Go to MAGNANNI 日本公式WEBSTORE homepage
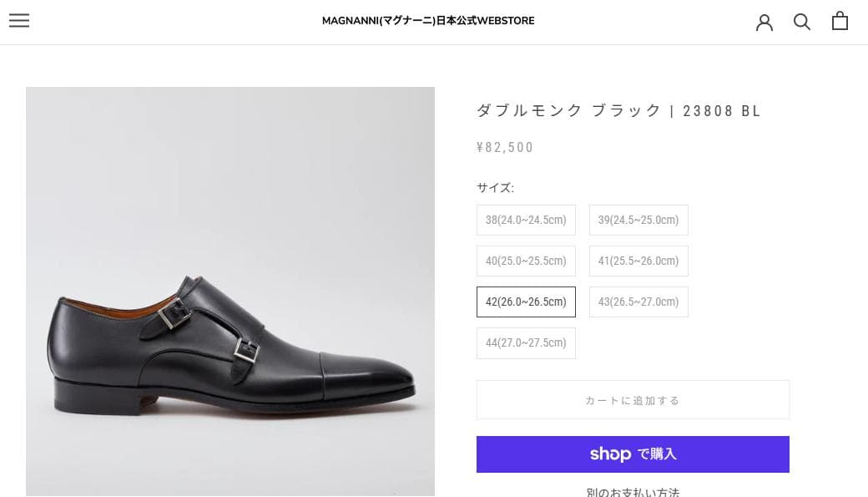The image size is (868, 497). pyautogui.click(x=428, y=20)
